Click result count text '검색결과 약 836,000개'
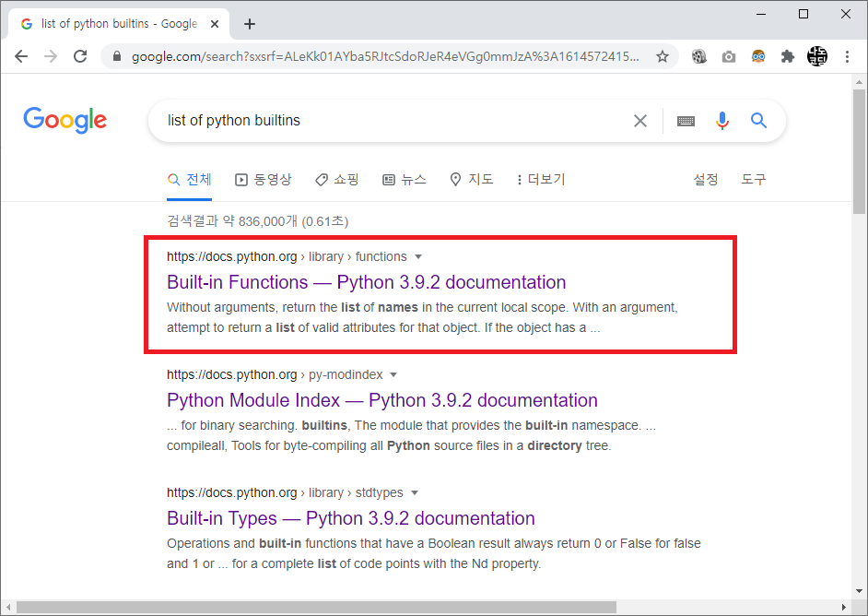The image size is (868, 616). pos(232,221)
